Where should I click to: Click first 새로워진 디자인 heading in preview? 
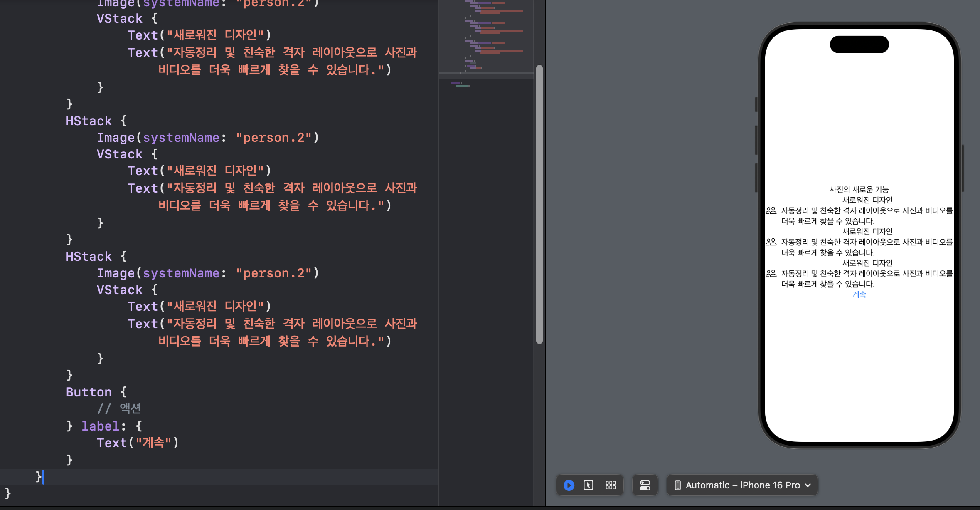coord(867,200)
